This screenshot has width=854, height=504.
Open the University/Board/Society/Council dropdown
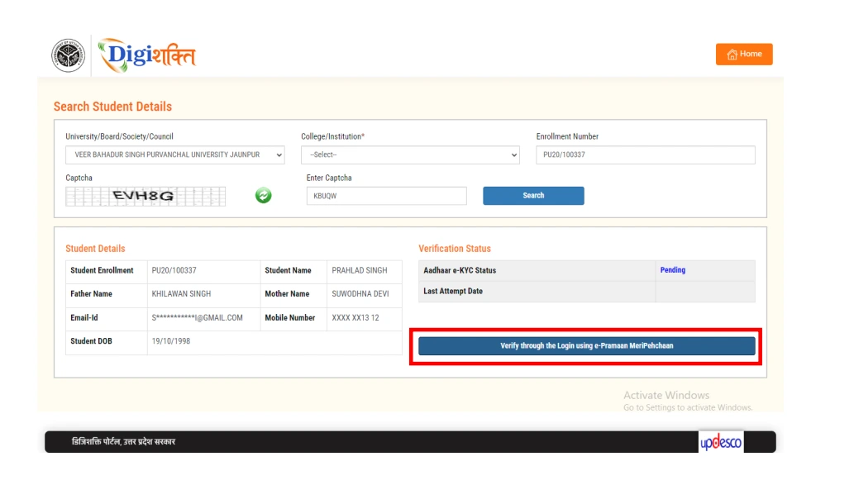click(x=174, y=155)
